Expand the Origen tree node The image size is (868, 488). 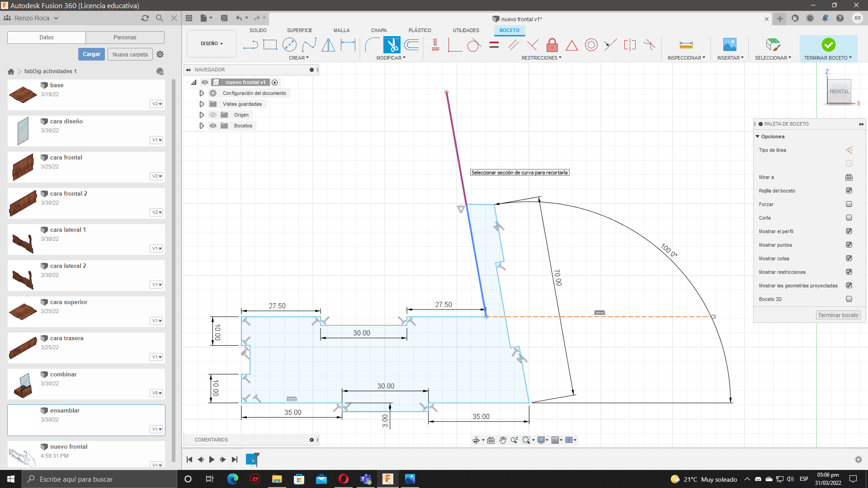pos(202,115)
